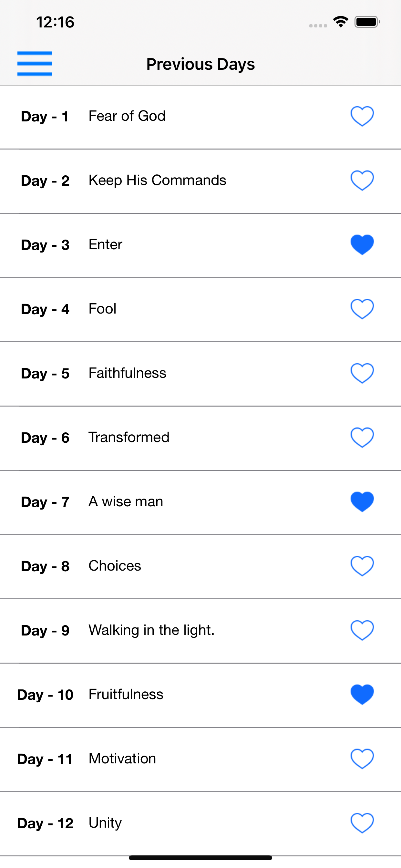Open Day 11 Motivation entry

click(x=200, y=760)
